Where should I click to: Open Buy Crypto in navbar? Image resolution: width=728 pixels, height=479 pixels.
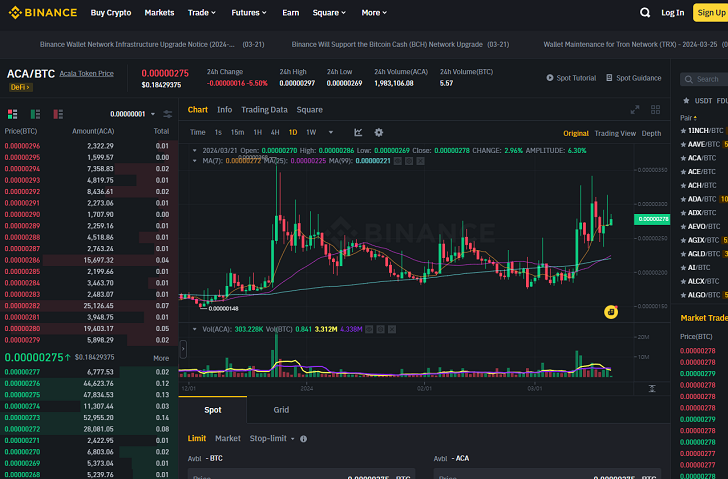click(x=110, y=13)
